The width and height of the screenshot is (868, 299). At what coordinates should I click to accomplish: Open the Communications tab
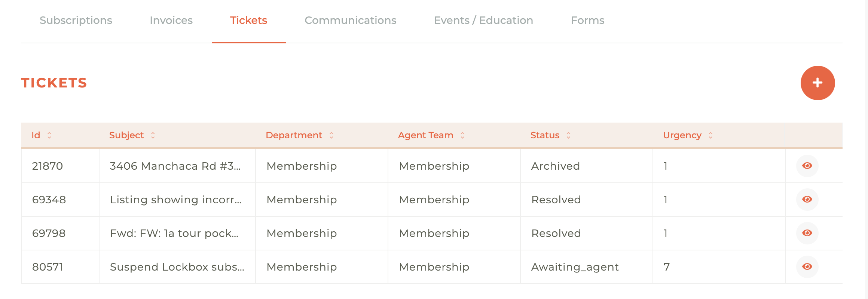[350, 20]
